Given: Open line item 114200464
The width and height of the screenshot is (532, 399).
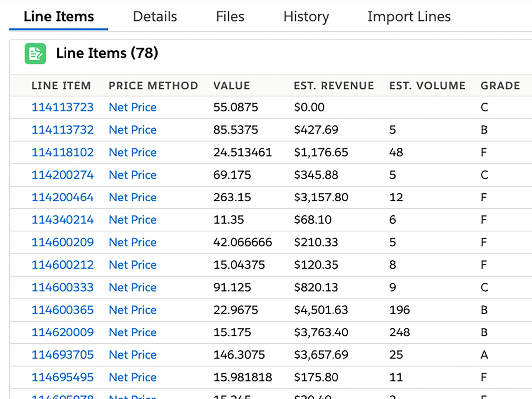Looking at the screenshot, I should pos(63,198).
